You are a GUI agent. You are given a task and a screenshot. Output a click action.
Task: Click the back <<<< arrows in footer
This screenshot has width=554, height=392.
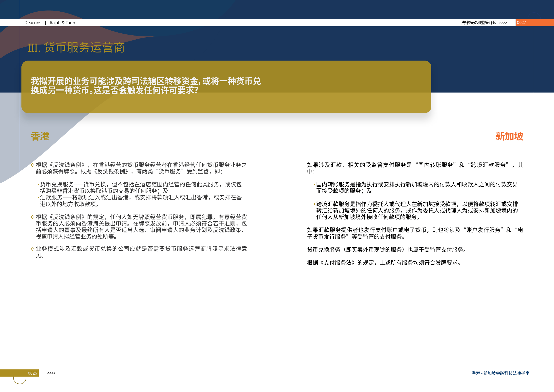pos(51,373)
